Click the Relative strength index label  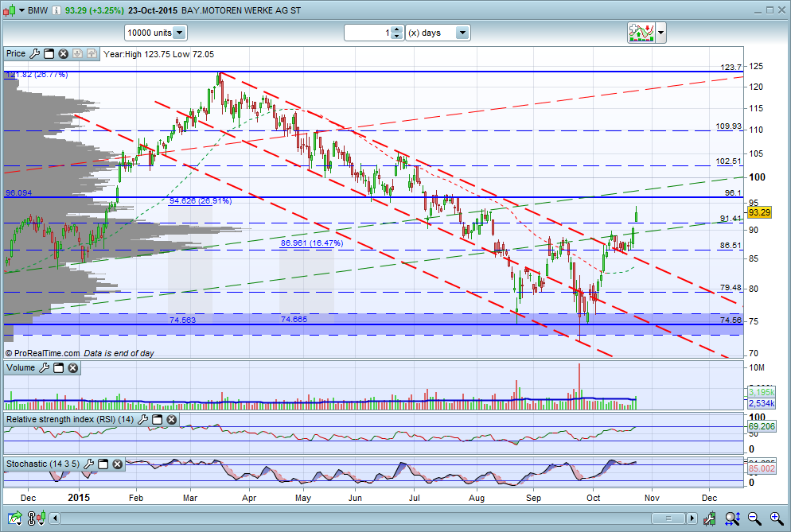point(69,419)
